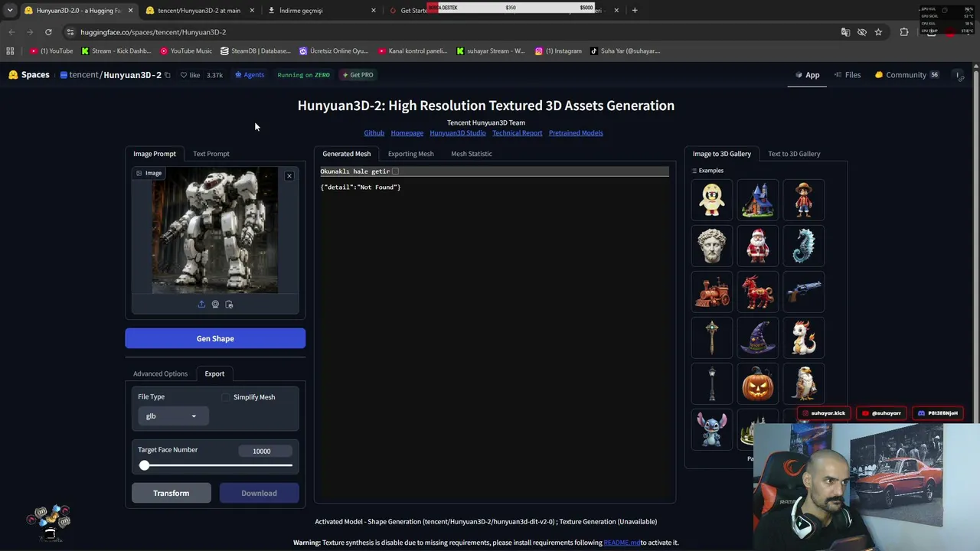The image size is (980, 551).
Task: Bookmark this page with the star icon
Action: [x=878, y=32]
